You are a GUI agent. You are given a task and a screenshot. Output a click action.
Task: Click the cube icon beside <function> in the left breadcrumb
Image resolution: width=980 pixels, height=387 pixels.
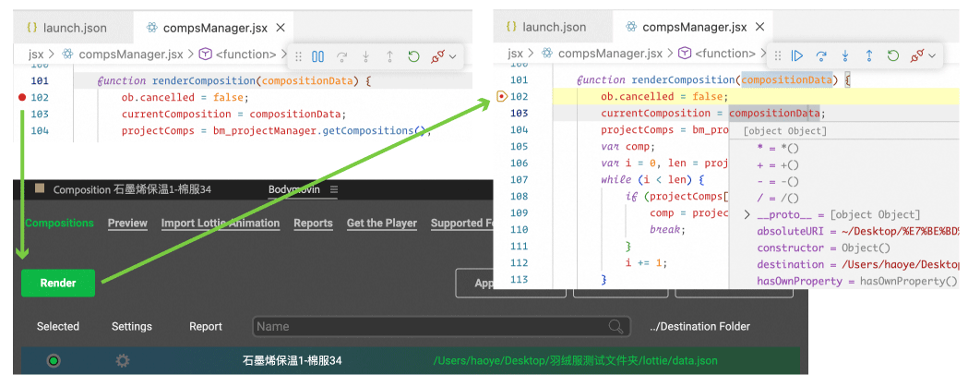pos(205,54)
